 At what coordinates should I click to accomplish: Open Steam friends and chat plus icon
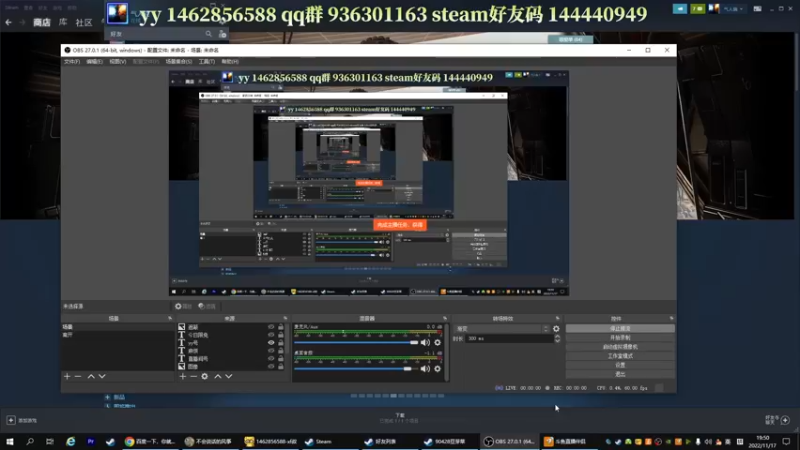(x=785, y=420)
